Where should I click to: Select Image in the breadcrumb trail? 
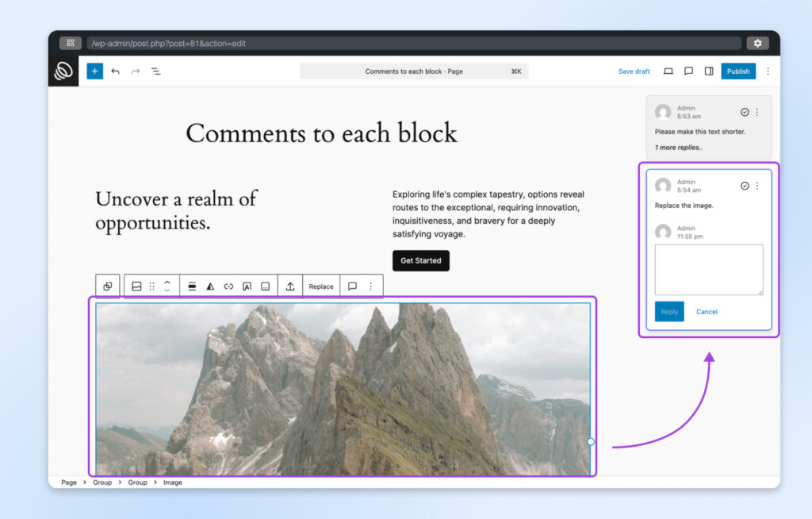point(173,482)
